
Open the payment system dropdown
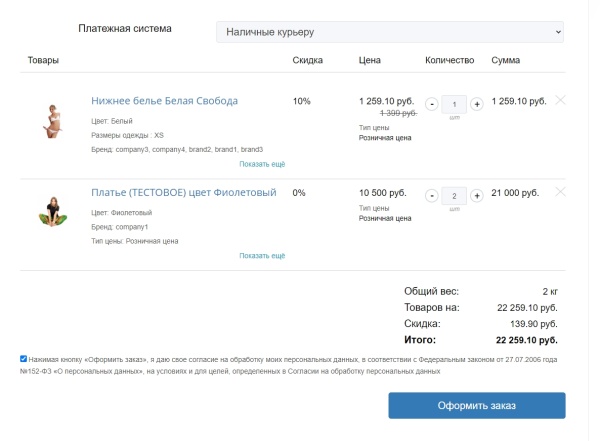[x=391, y=33]
